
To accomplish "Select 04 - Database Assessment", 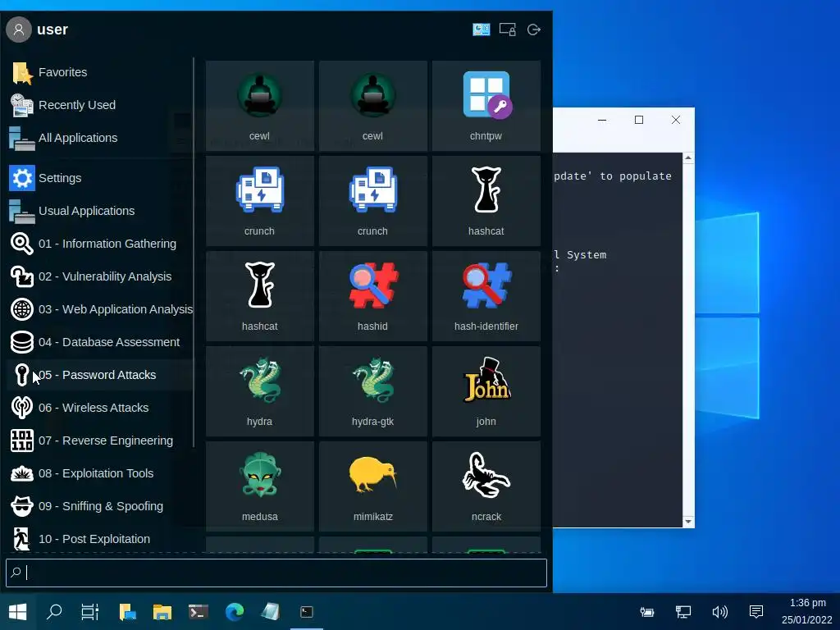I will tap(99, 342).
